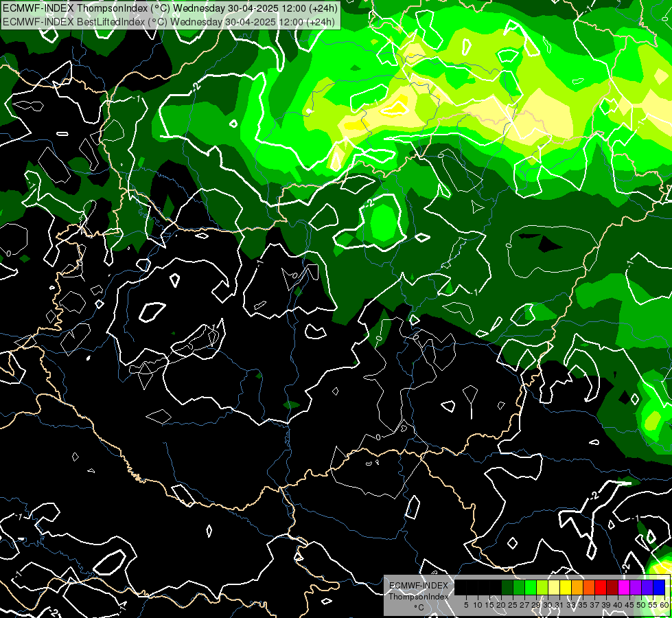Click the yellow-green 29–30 legend swatch
The width and height of the screenshot is (672, 618).
542,587
